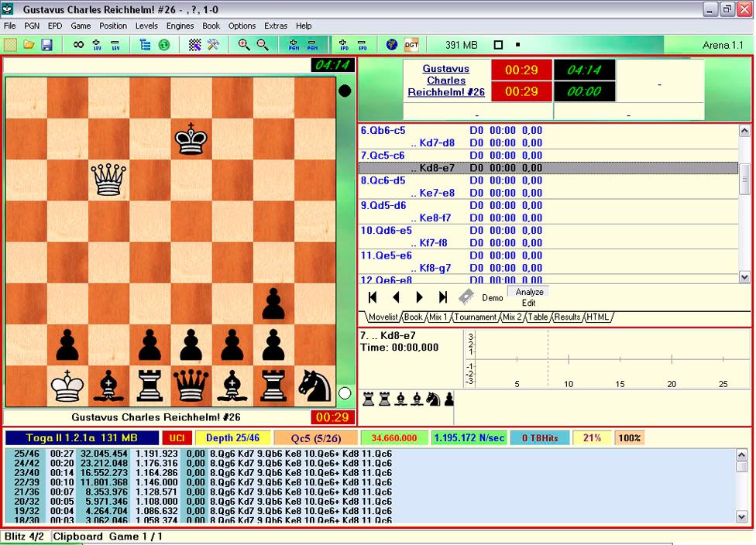756x545 pixels.
Task: Click the minus EPD toolbar icon
Action: (363, 45)
